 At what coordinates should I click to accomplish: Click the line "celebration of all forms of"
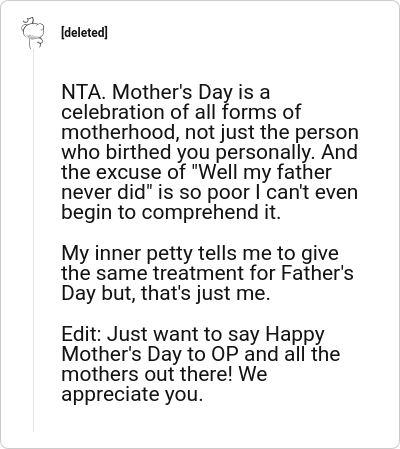pos(181,112)
